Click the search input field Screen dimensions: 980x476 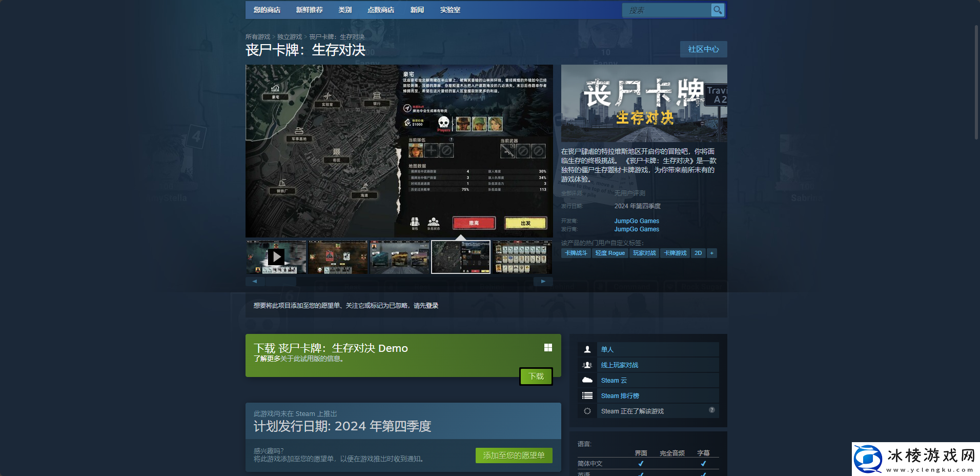coord(666,10)
